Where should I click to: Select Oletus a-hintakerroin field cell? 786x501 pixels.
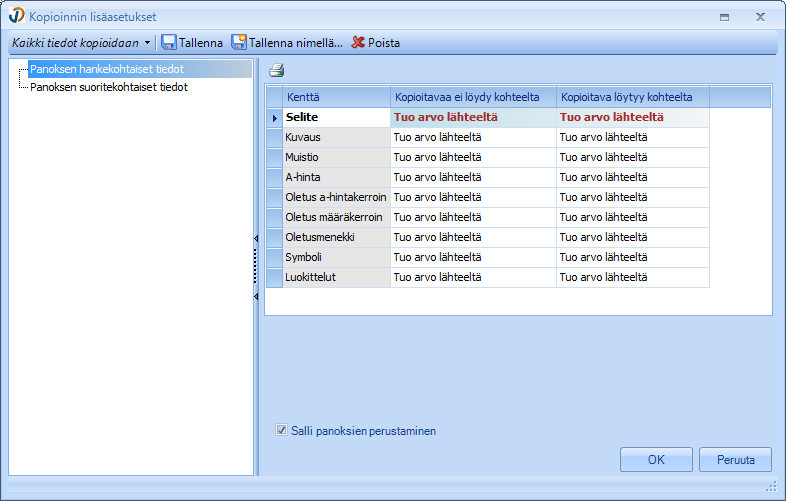(x=336, y=198)
